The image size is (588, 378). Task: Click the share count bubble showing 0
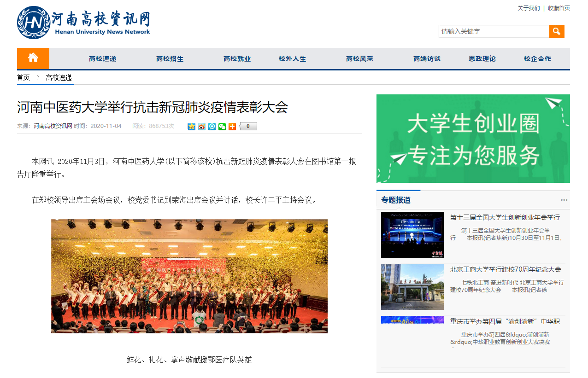coord(248,126)
